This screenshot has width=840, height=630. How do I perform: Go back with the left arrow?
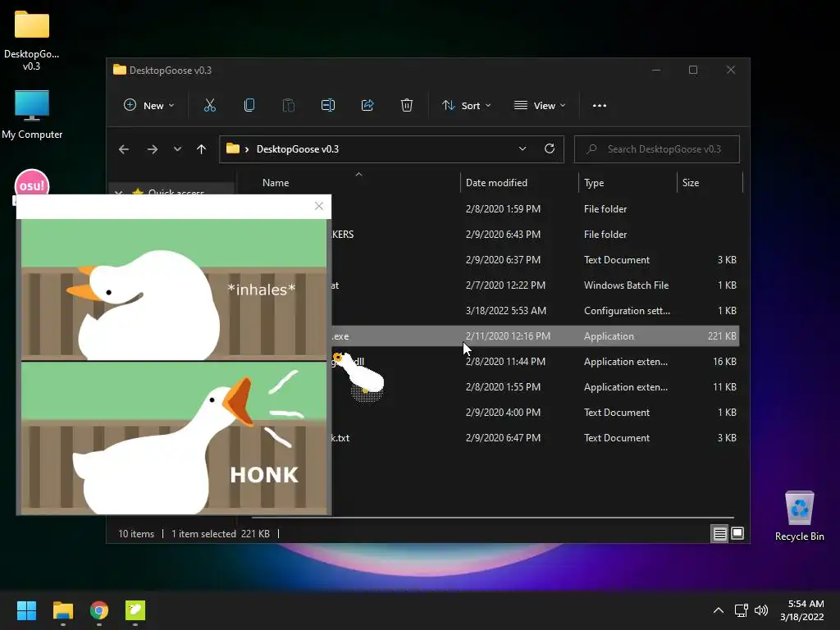(x=124, y=149)
